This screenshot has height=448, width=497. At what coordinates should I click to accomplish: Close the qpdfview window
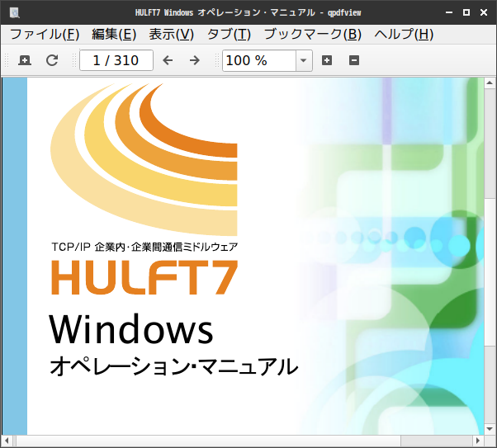click(x=484, y=12)
